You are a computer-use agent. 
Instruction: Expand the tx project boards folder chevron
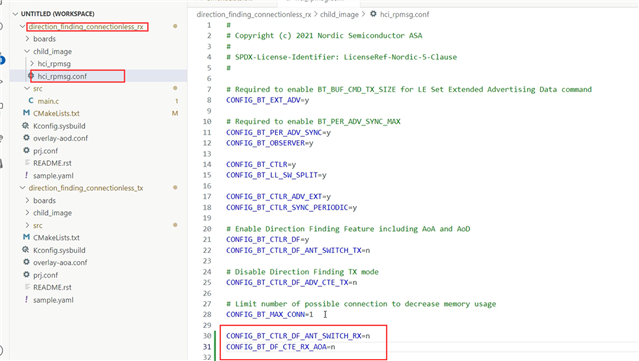pyautogui.click(x=27, y=200)
